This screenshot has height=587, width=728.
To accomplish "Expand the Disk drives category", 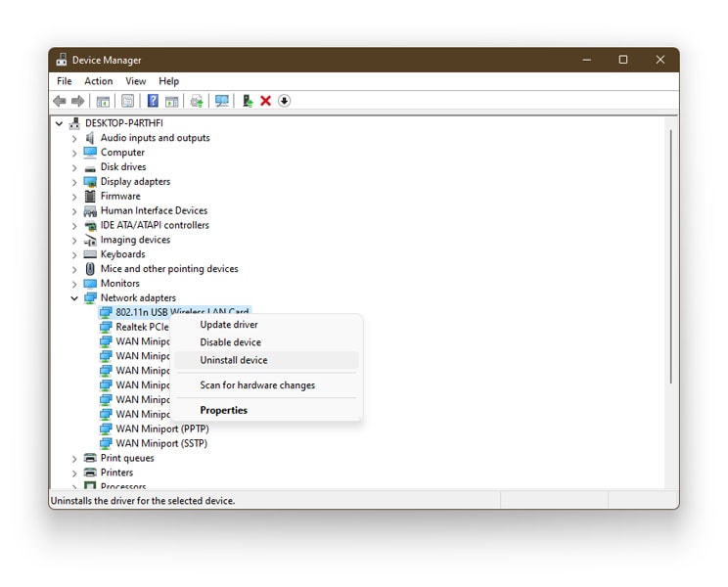I will [74, 167].
